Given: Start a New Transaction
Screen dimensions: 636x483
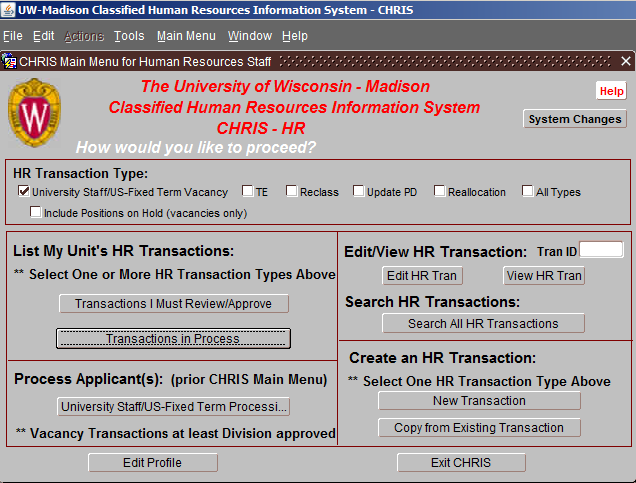Looking at the screenshot, I should pyautogui.click(x=479, y=401).
